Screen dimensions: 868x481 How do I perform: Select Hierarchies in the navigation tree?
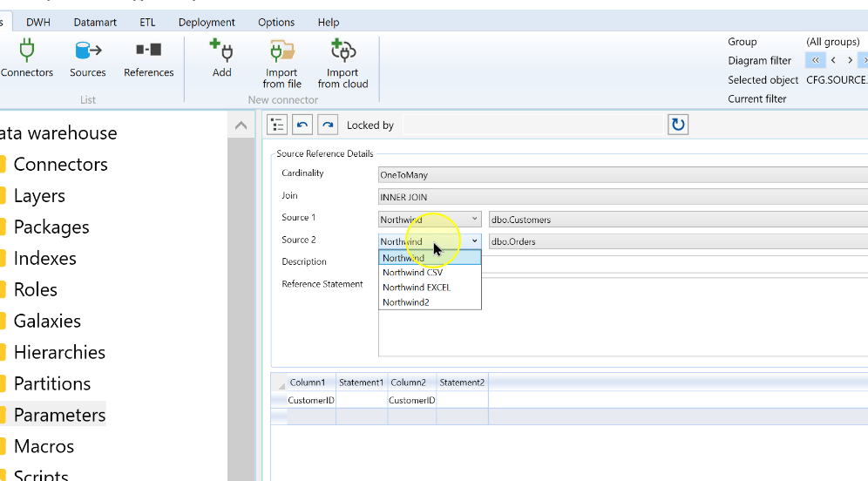59,353
